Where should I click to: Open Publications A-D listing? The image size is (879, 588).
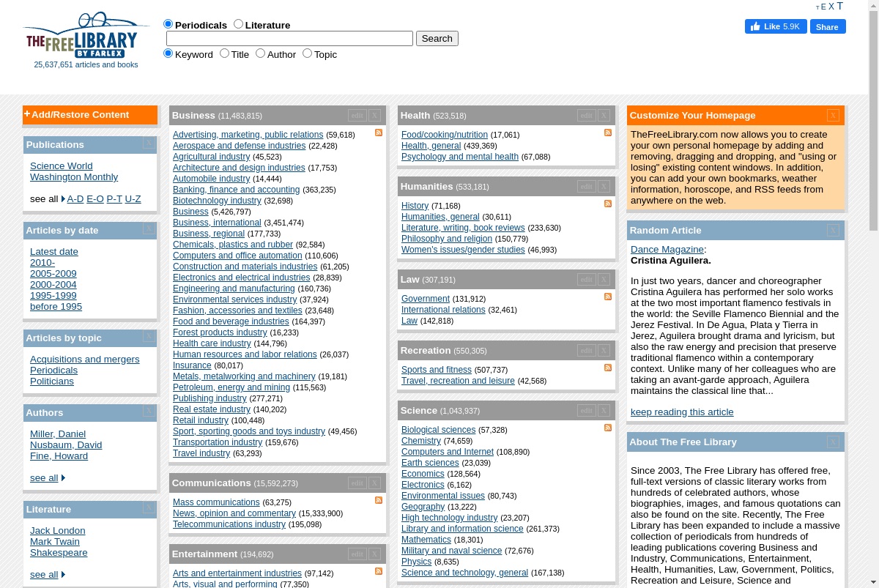click(75, 198)
